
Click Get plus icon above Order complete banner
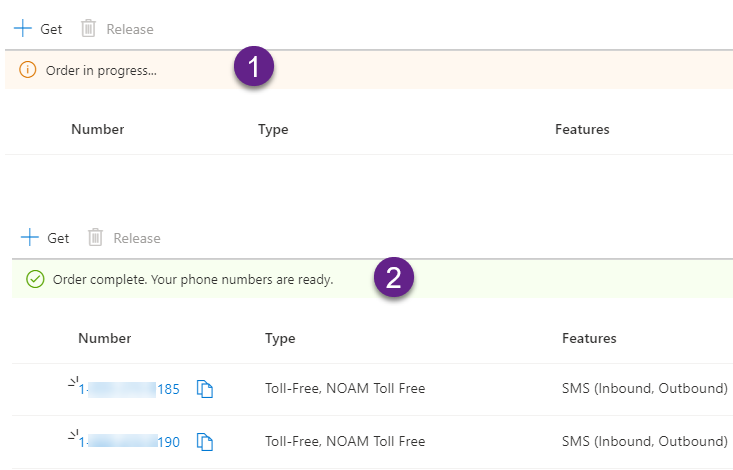point(30,238)
